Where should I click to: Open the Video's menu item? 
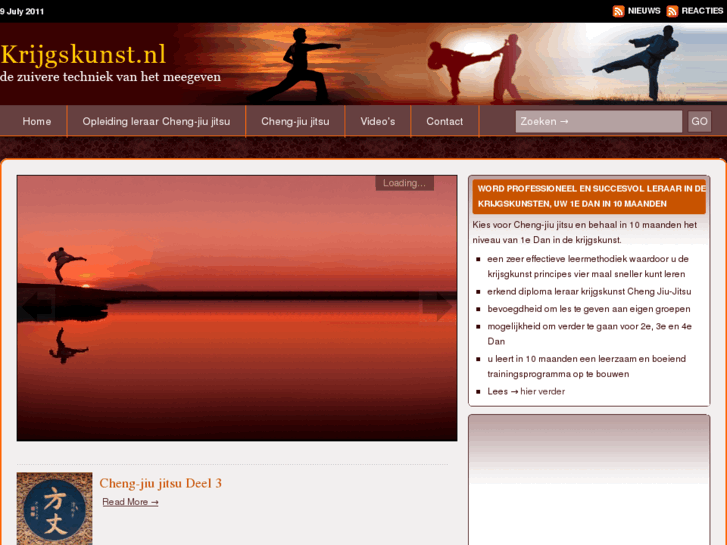pyautogui.click(x=377, y=122)
